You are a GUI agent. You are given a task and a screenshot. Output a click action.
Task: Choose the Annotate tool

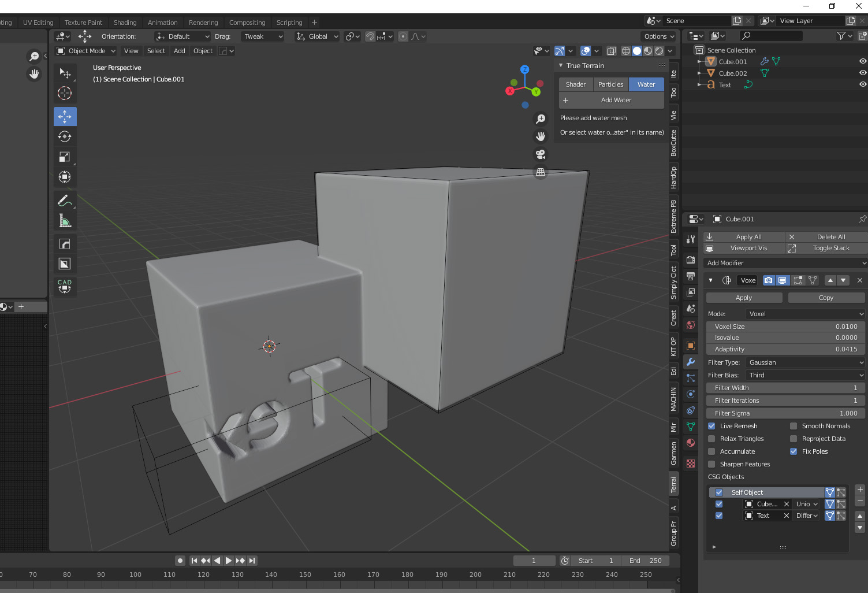click(x=65, y=201)
